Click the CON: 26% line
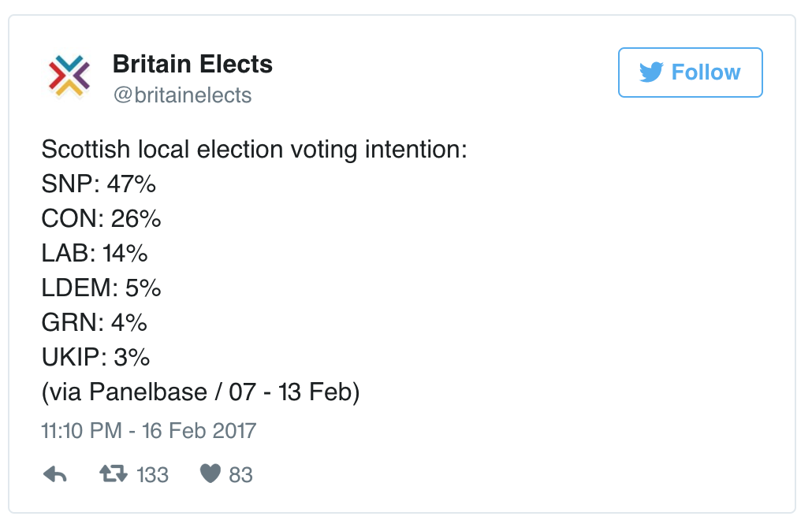 (101, 219)
